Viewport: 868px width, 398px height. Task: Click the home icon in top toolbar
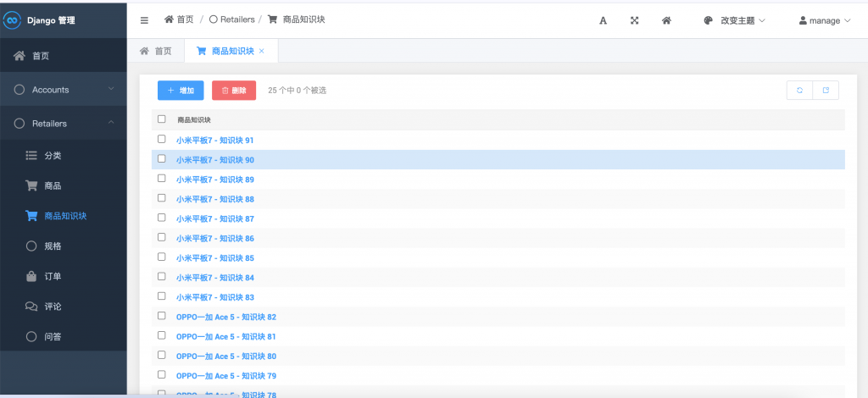coord(666,20)
